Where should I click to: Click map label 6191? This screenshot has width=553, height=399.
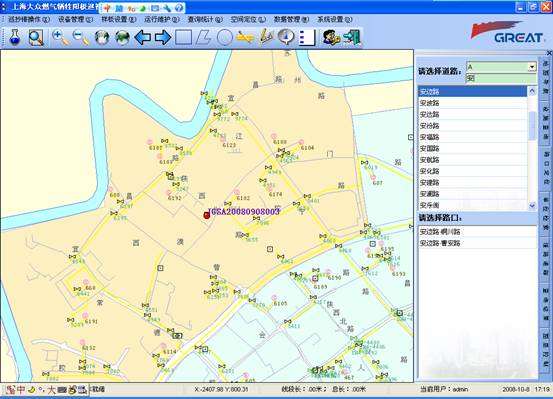(x=91, y=321)
